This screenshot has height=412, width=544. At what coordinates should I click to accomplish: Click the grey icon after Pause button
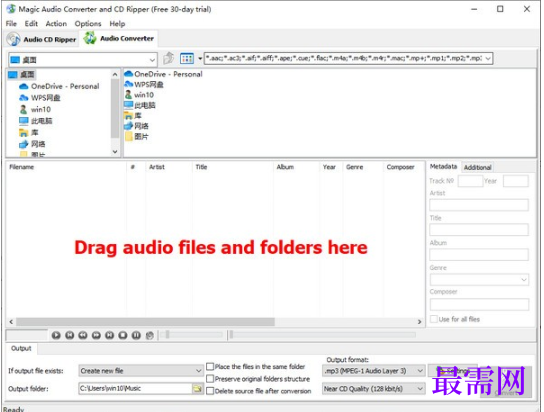[150, 335]
